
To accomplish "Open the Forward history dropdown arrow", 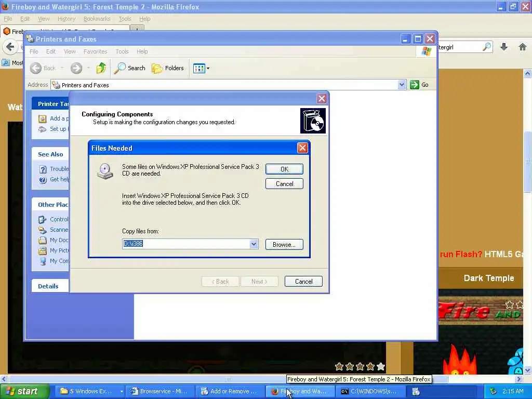I will (88, 68).
